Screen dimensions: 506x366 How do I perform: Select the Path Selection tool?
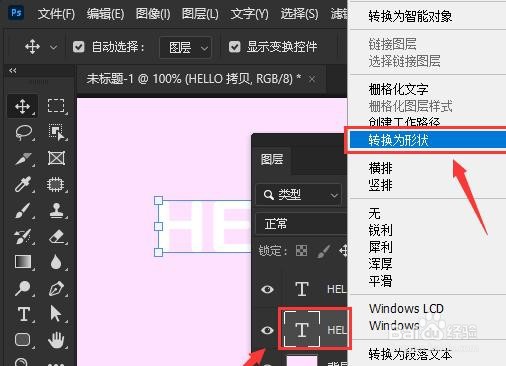[56, 314]
